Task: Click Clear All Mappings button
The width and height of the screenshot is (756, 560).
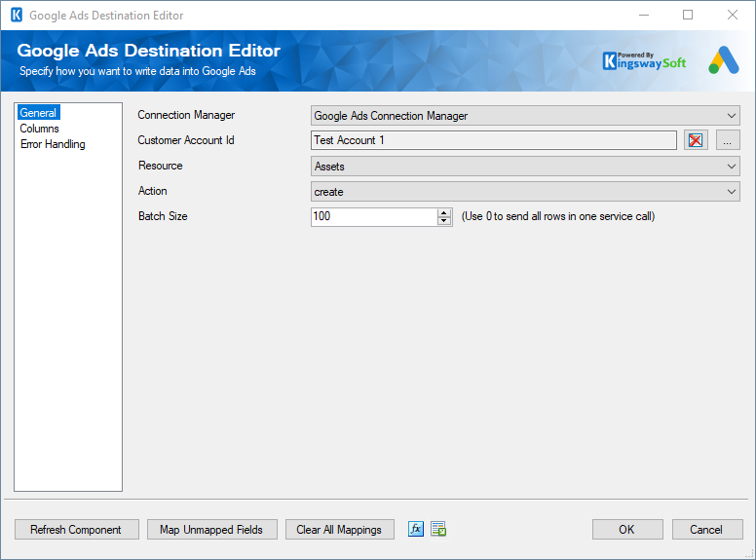Action: pos(339,530)
